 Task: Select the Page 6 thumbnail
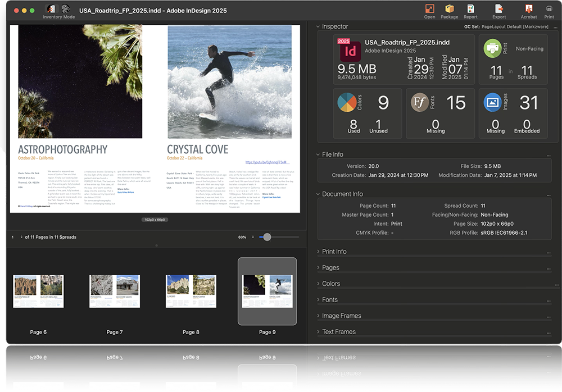coord(38,291)
